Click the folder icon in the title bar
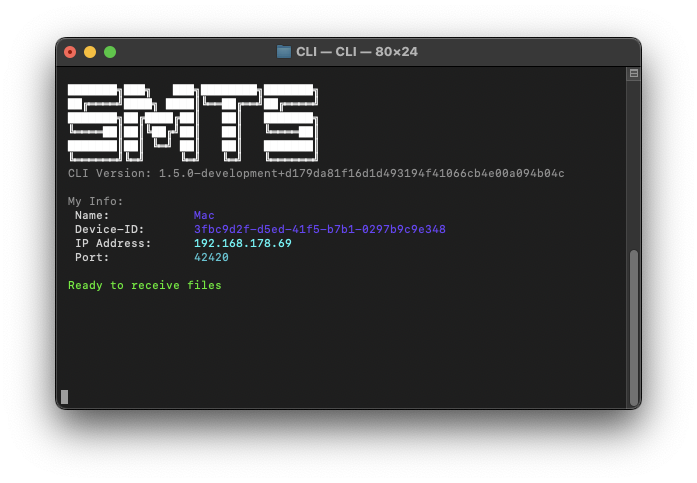Image resolution: width=697 pixels, height=483 pixels. 284,52
